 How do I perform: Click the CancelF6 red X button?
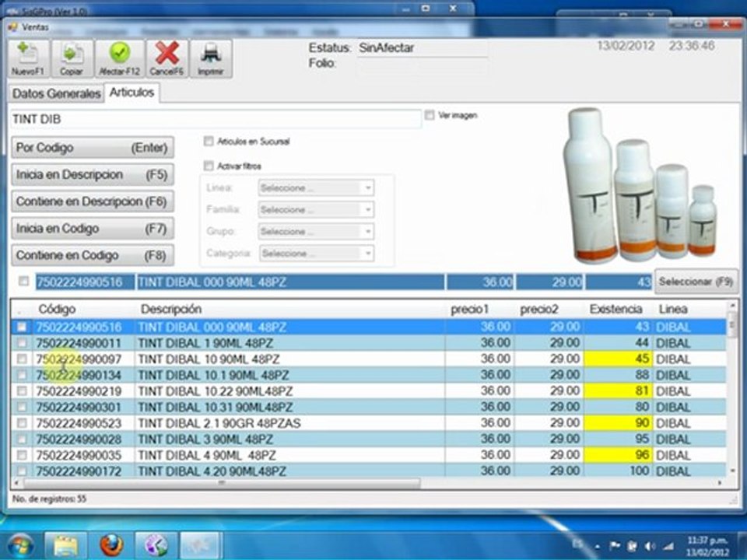point(167,59)
